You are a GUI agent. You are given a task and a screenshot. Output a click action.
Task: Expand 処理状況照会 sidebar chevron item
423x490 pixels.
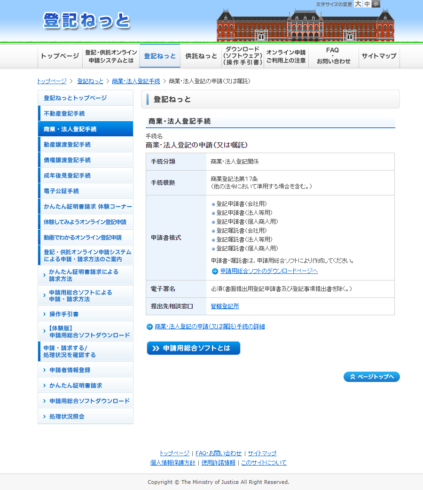[x=86, y=416]
